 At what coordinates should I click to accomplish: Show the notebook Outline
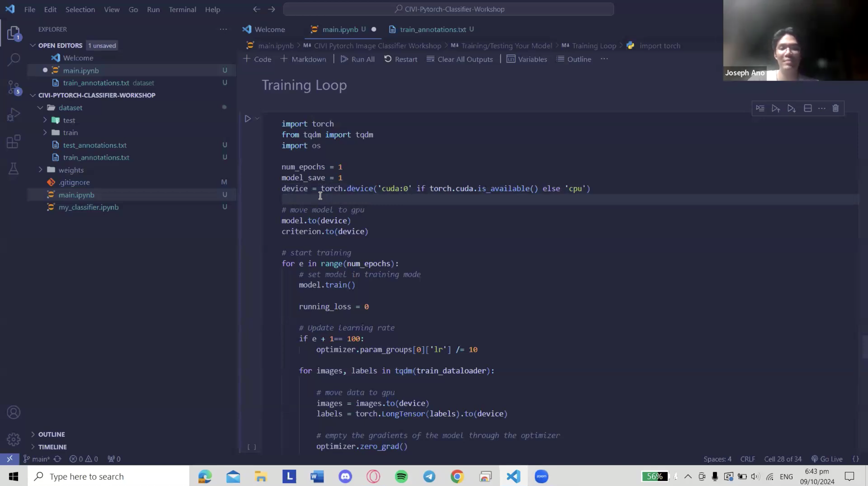coord(574,59)
